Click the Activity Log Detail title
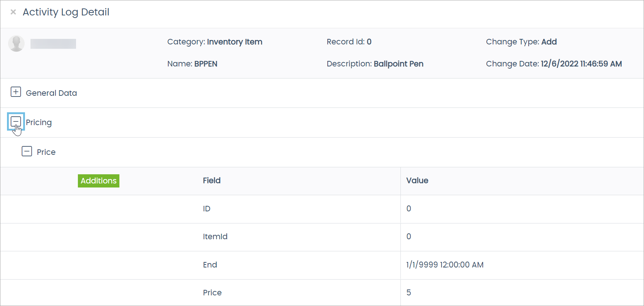Screen dimensions: 644x306 [66, 12]
